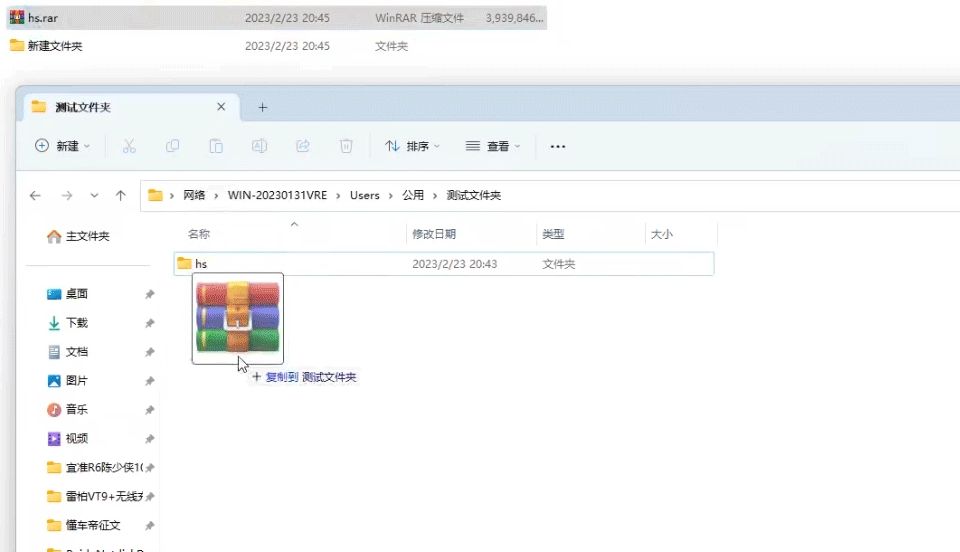Open the 查看 (View) dropdown menu
The image size is (960, 552).
pyautogui.click(x=493, y=146)
